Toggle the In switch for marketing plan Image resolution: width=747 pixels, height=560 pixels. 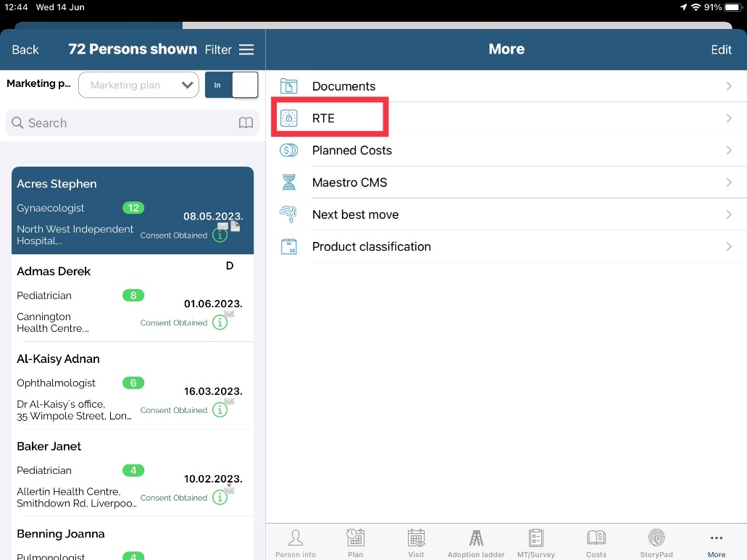pos(232,85)
